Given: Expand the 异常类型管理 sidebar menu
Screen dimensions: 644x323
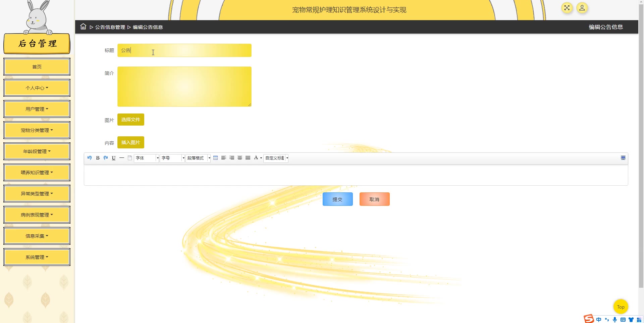Looking at the screenshot, I should (37, 194).
